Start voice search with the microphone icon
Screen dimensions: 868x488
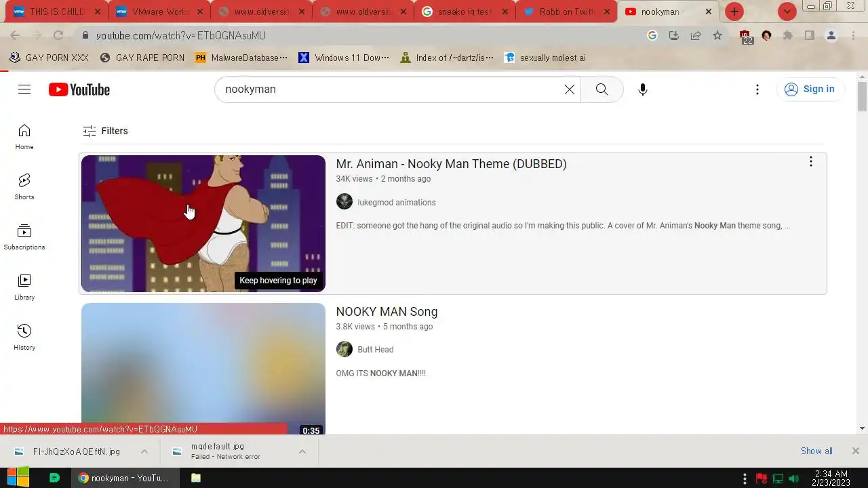643,89
